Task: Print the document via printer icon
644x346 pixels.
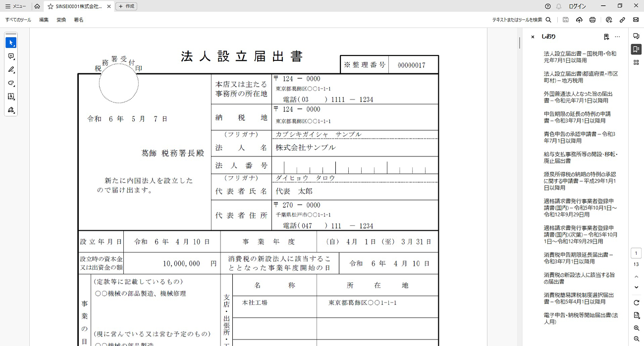Action: click(592, 20)
